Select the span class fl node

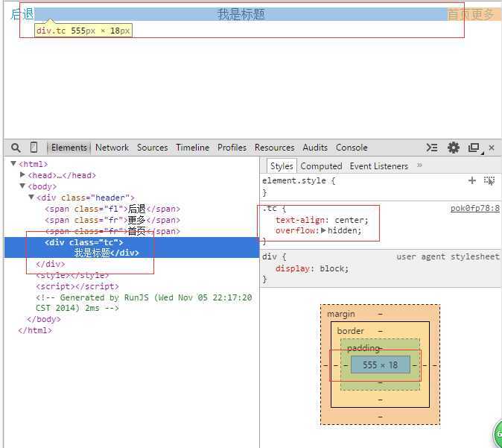[112, 209]
